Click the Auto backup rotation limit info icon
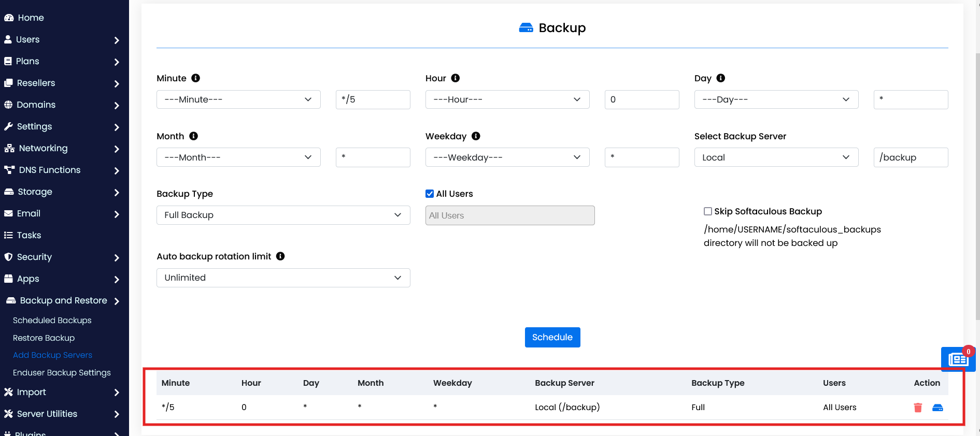The image size is (980, 436). (280, 256)
